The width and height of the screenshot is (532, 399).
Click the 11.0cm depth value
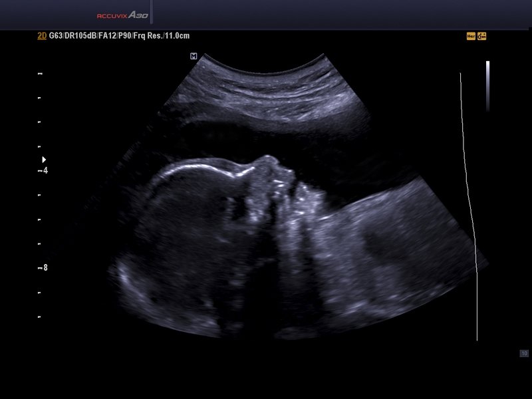tap(178, 36)
